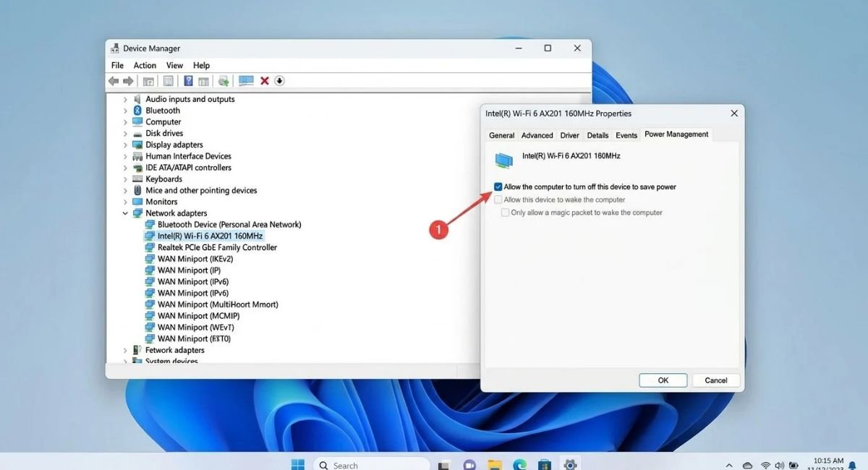Expand the Computer category

pyautogui.click(x=125, y=122)
